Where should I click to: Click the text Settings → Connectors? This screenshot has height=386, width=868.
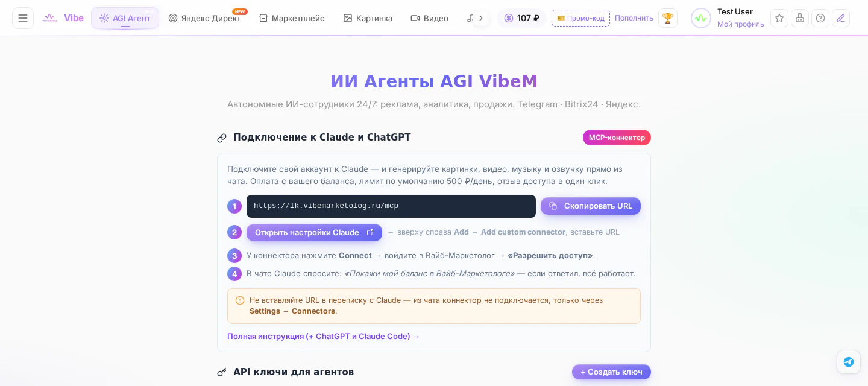292,311
